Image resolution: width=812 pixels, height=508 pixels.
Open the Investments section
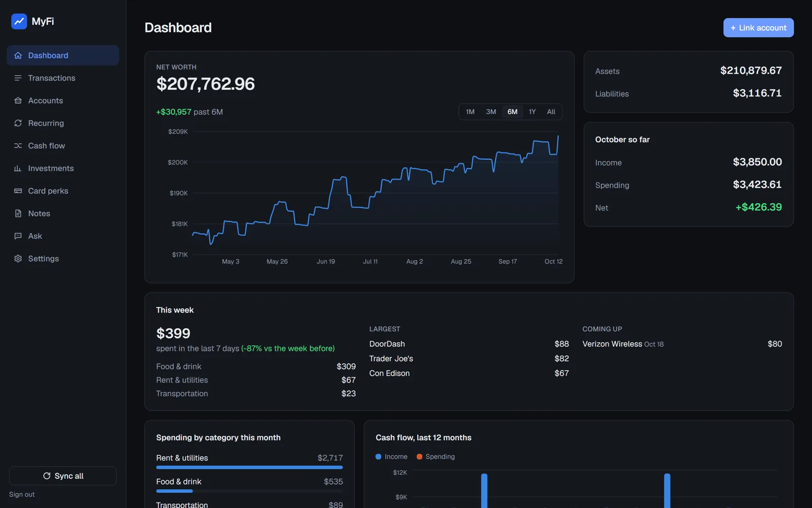coord(63,168)
